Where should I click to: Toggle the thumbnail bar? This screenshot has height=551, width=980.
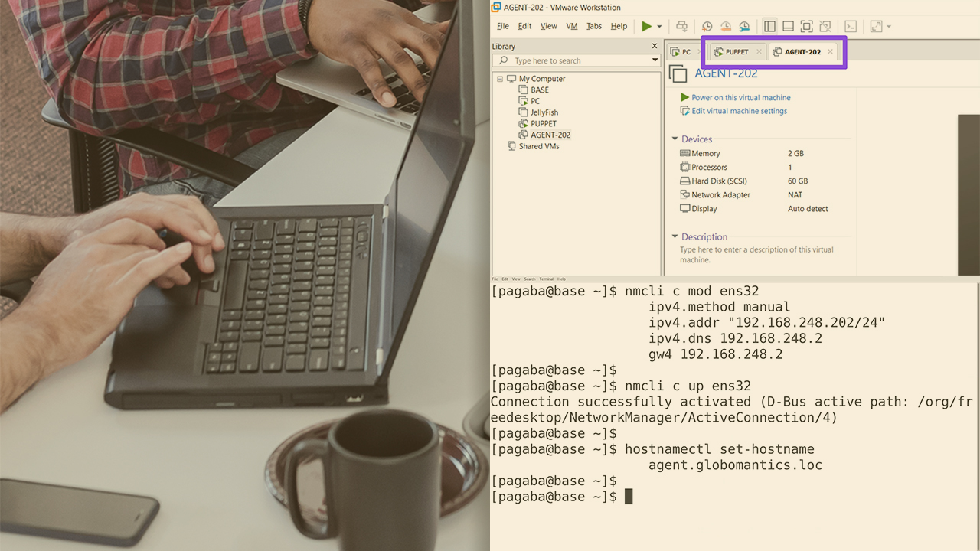pos(788,25)
